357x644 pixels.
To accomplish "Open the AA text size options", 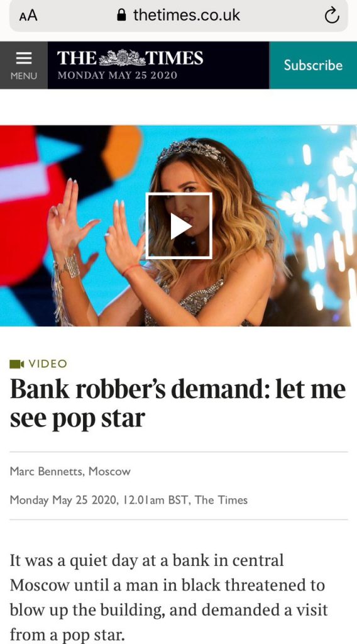I will (x=28, y=16).
